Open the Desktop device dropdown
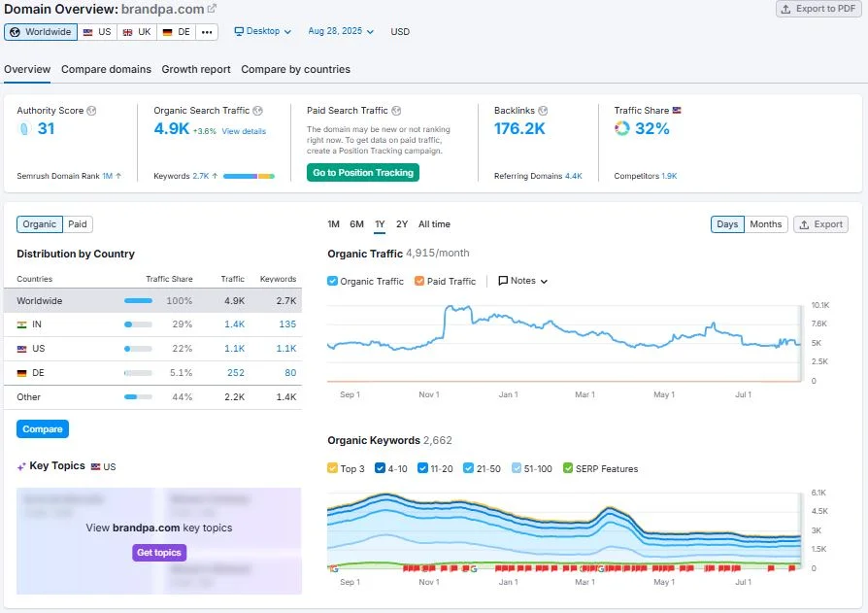Screen dimensions: 868x613 coord(263,32)
